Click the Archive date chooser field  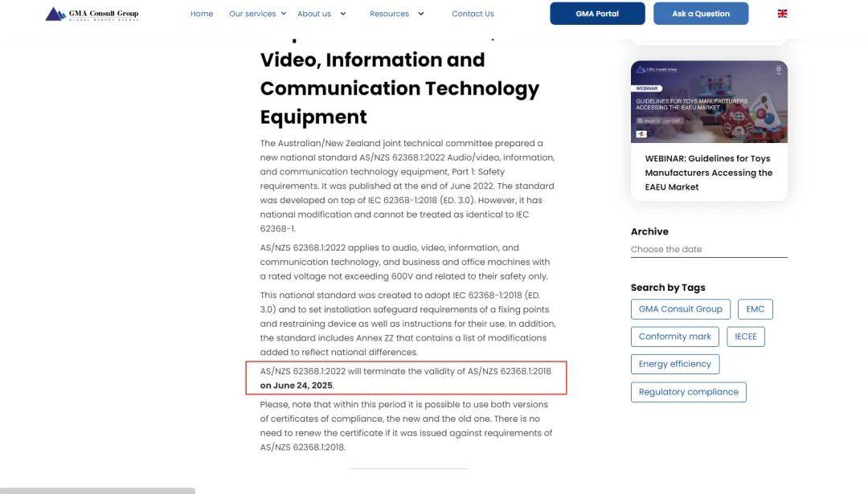click(708, 250)
